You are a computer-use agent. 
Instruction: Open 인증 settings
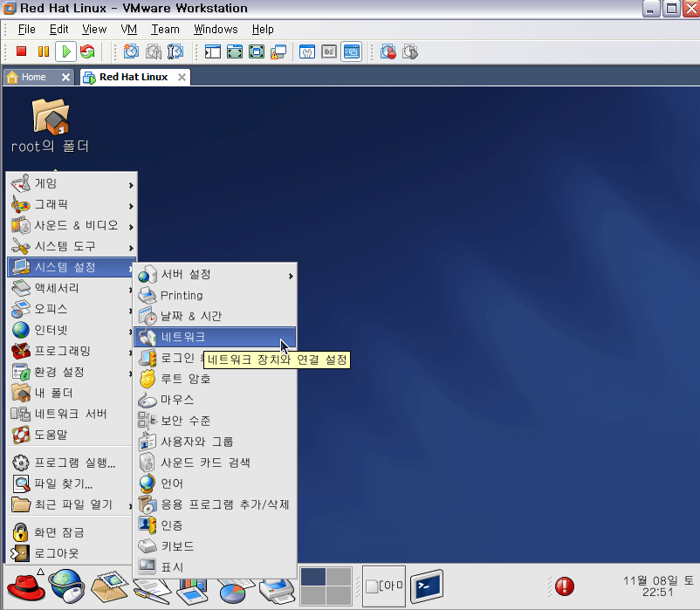[215, 525]
